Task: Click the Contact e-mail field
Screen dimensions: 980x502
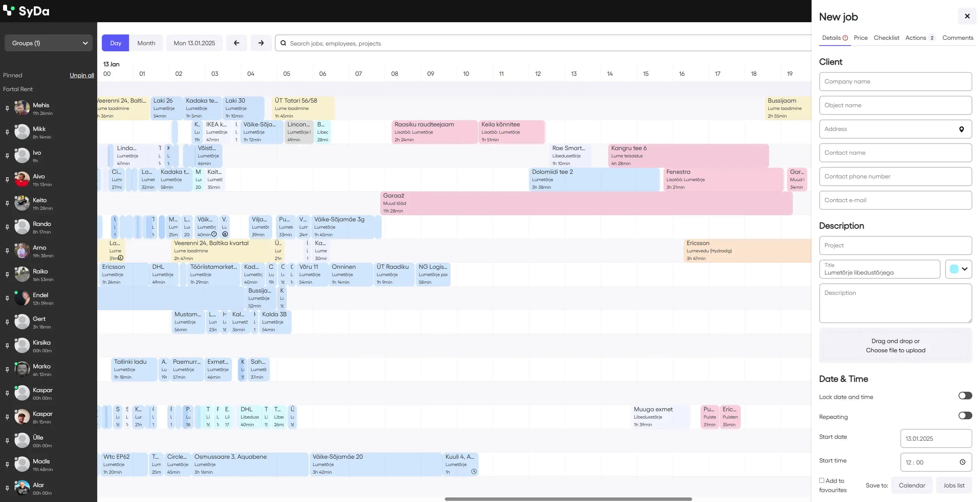Action: pyautogui.click(x=895, y=200)
